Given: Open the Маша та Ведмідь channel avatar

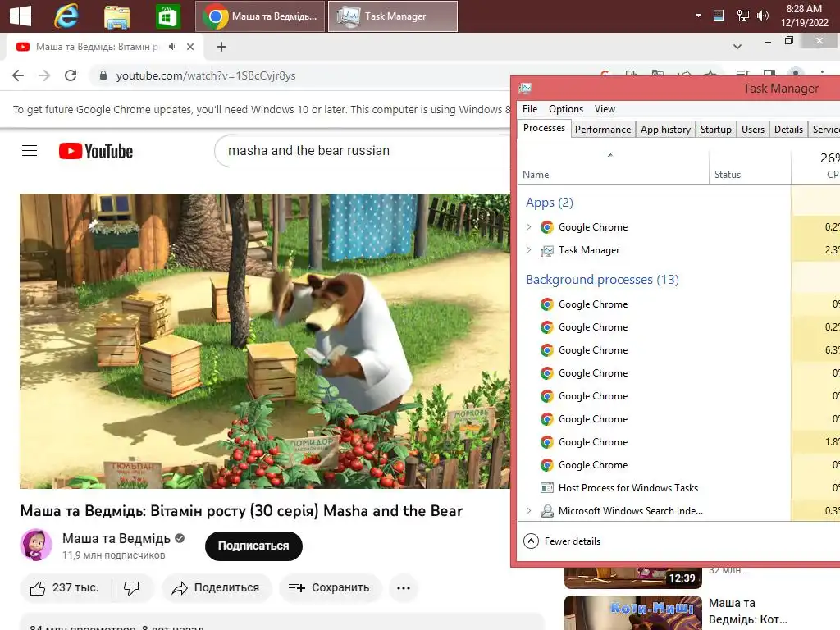Looking at the screenshot, I should click(36, 545).
